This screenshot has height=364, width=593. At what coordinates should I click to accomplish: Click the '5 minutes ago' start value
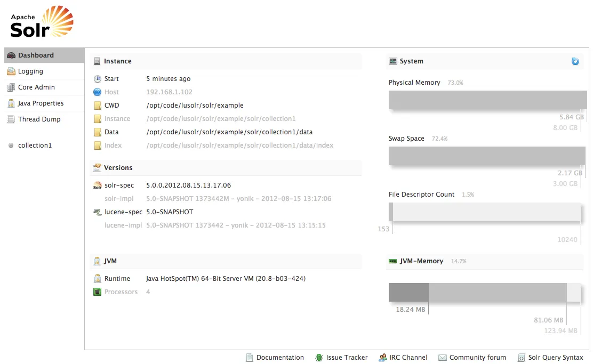pos(169,79)
